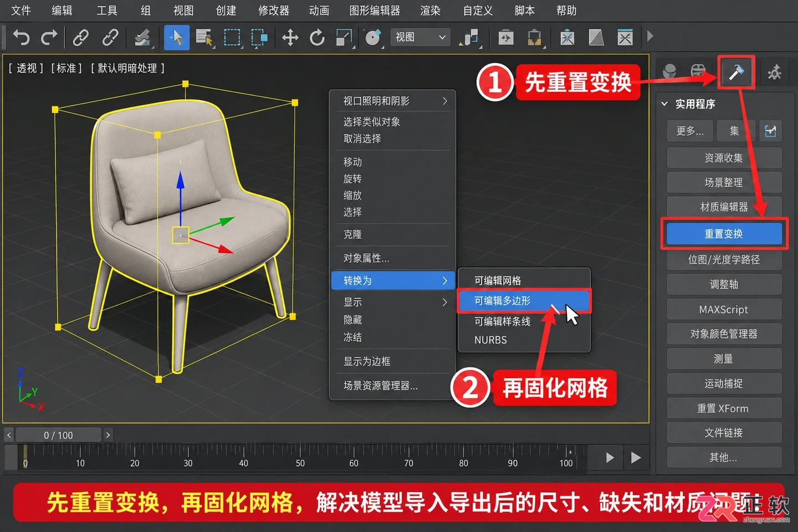Activate the Select and Scale tool
The height and width of the screenshot is (532, 798).
pyautogui.click(x=344, y=38)
